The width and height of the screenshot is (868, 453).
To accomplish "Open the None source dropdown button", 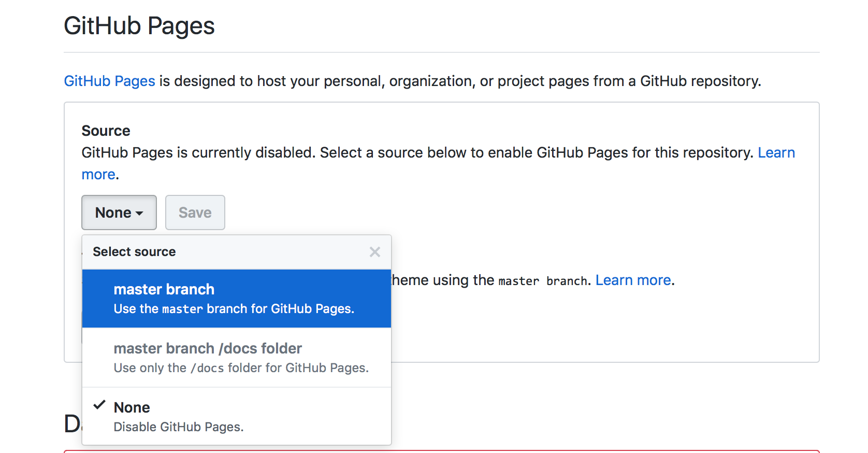I will 119,213.
